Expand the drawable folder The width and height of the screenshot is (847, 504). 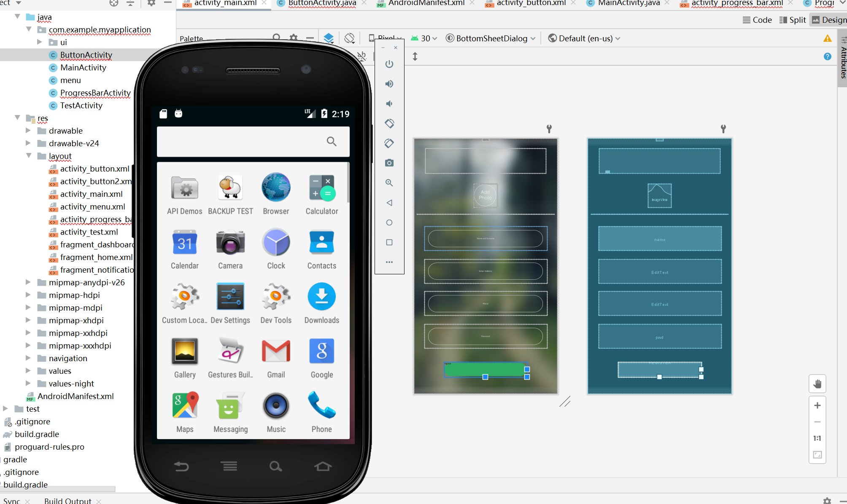point(28,130)
